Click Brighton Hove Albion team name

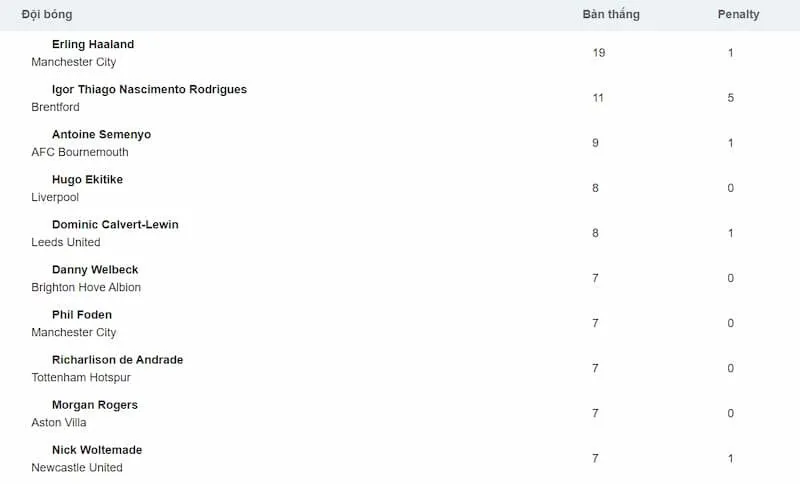pos(86,287)
